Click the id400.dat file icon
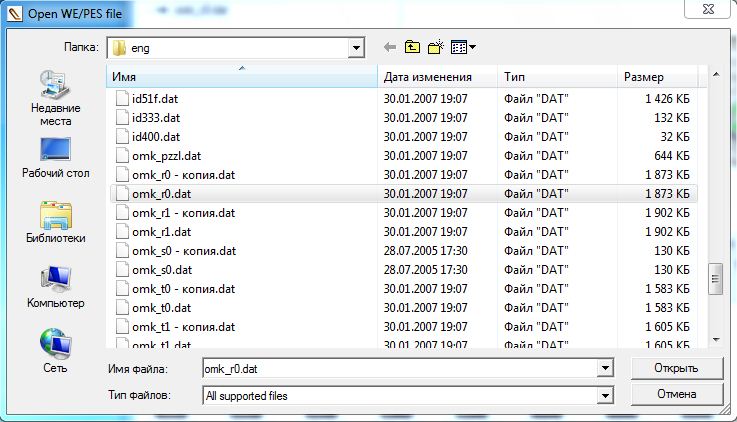 pos(122,137)
